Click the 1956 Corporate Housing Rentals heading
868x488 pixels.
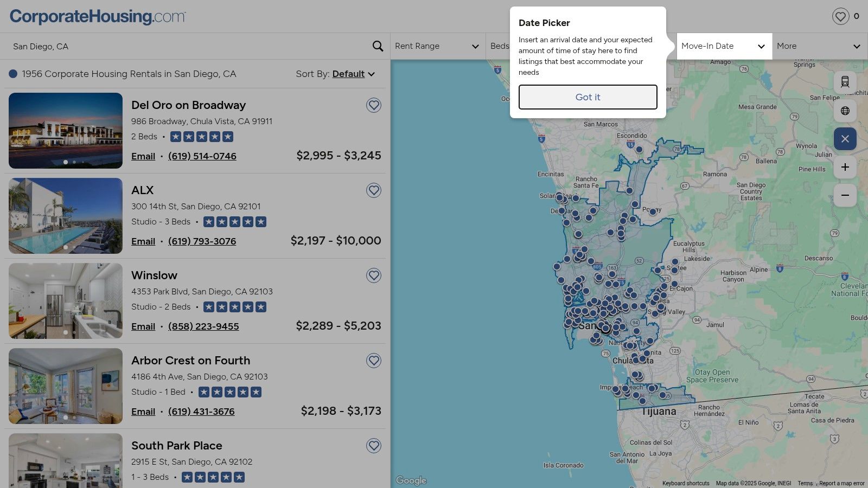pos(129,74)
